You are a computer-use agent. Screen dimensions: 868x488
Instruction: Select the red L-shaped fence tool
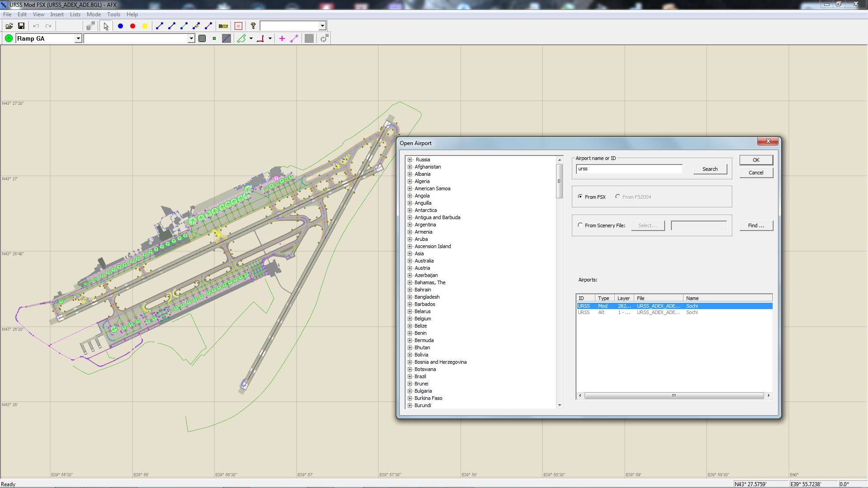(260, 38)
